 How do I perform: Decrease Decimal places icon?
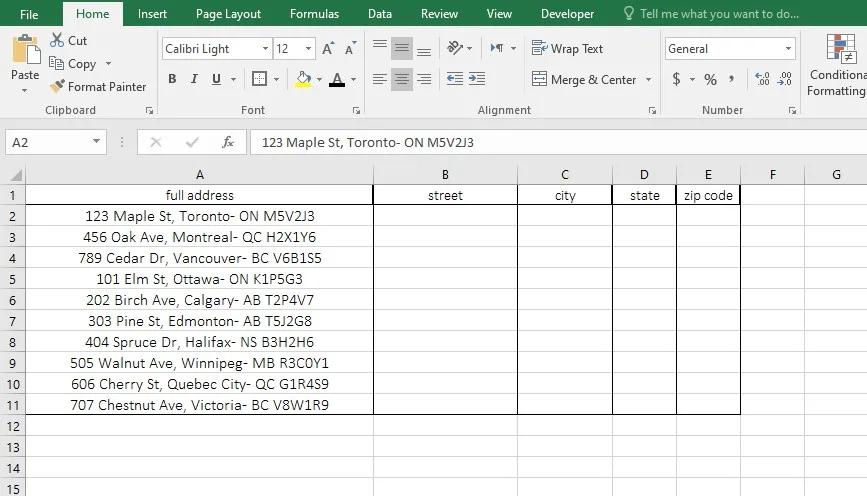click(785, 79)
